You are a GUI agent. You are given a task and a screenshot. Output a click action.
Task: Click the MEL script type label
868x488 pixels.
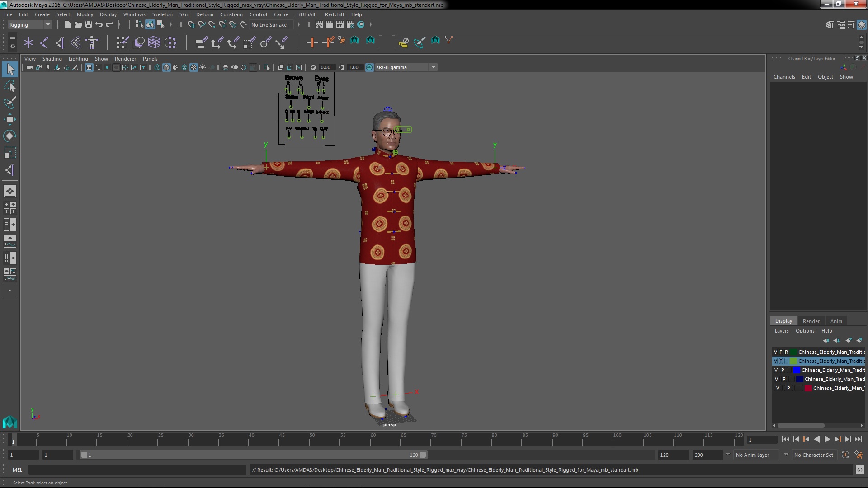17,470
